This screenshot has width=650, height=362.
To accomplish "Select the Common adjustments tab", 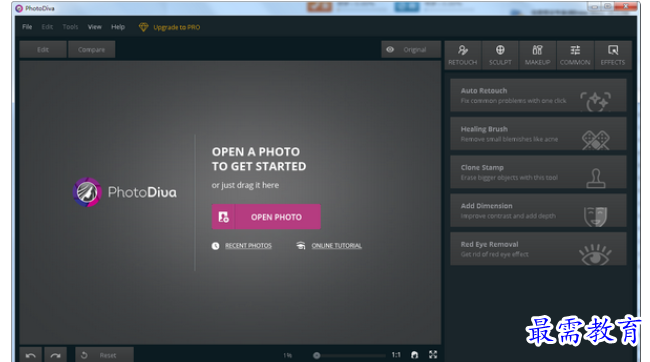I will click(x=575, y=55).
